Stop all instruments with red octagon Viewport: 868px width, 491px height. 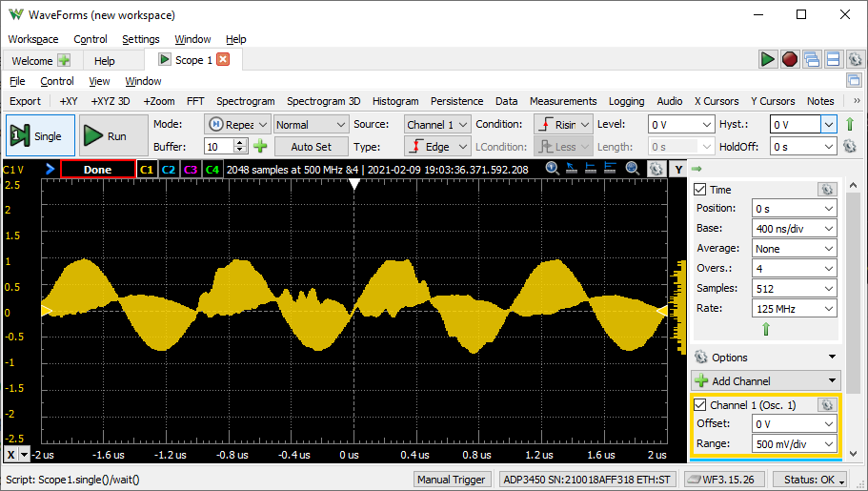[x=789, y=59]
